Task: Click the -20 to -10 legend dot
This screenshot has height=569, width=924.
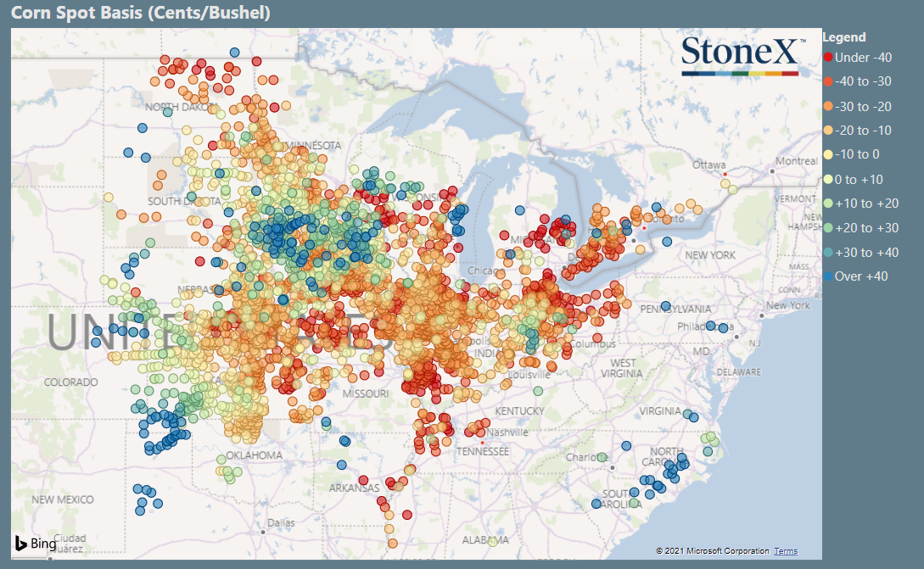Action: click(828, 131)
